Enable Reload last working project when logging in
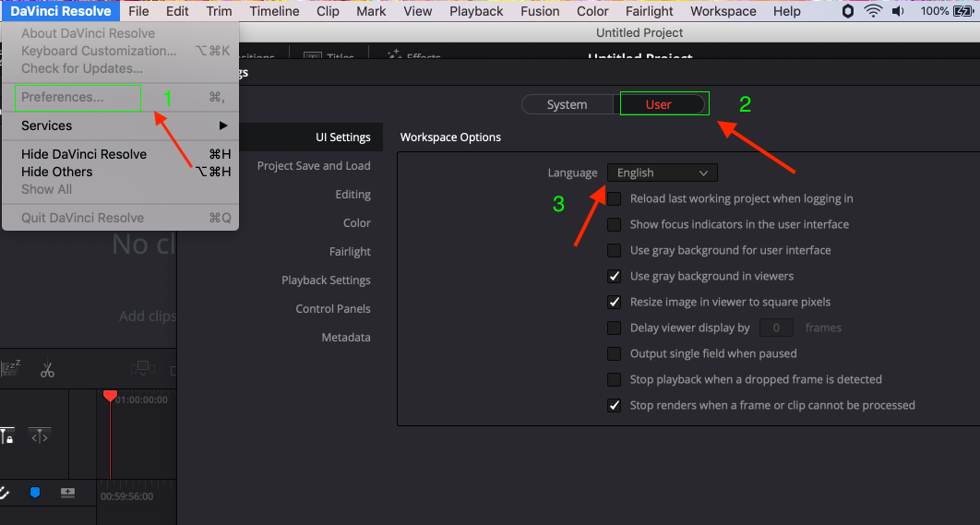980x525 pixels. click(x=615, y=198)
